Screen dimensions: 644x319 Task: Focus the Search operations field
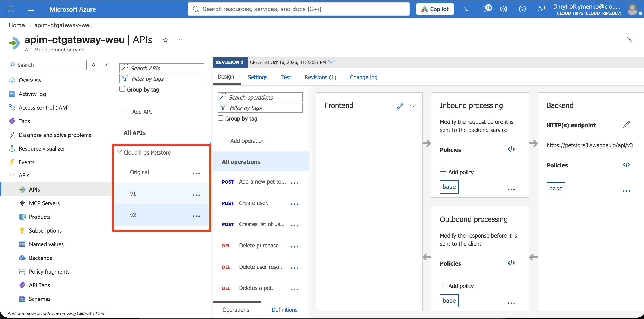click(x=260, y=97)
